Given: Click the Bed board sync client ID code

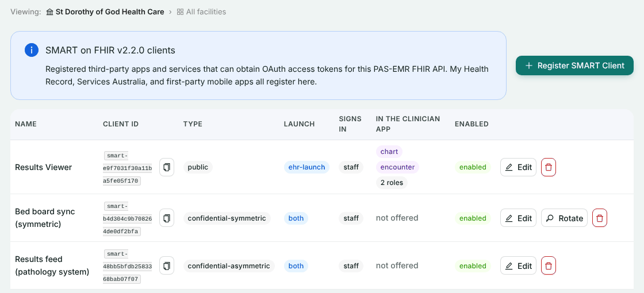Looking at the screenshot, I should point(127,219).
